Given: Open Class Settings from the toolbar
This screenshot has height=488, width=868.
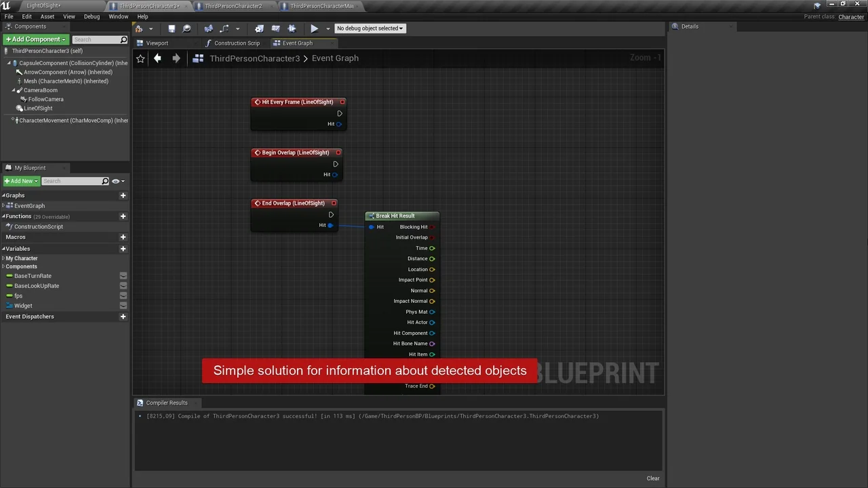Looking at the screenshot, I should [259, 28].
